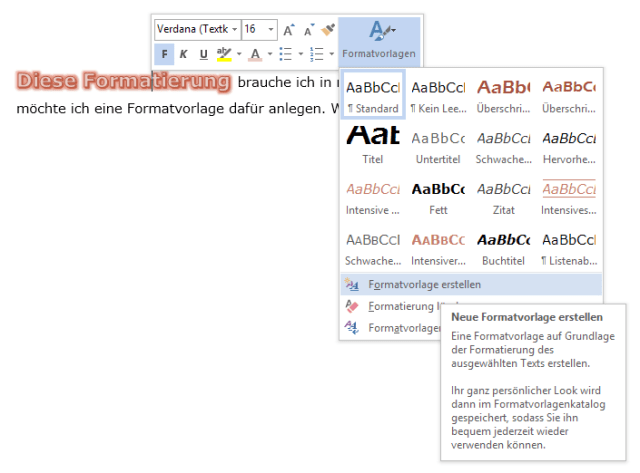Apply the Intensiver... reference style

coord(438,249)
